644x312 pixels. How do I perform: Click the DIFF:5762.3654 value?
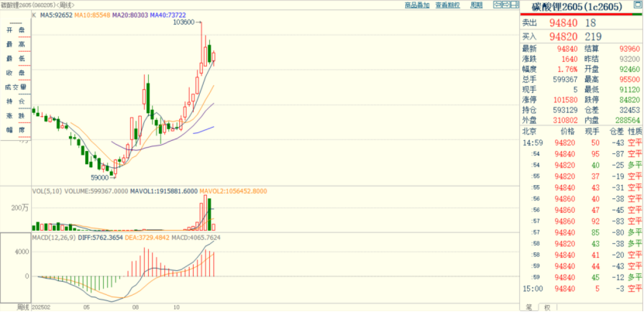(99, 238)
